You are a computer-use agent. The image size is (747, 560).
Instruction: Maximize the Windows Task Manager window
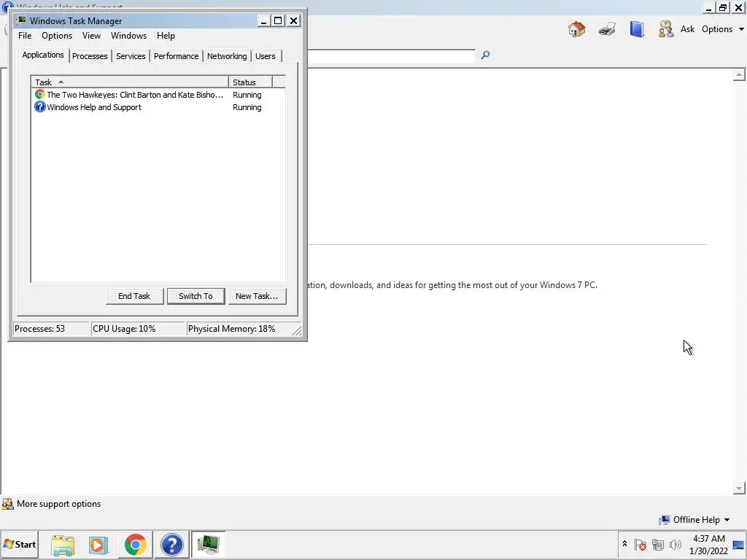click(278, 21)
